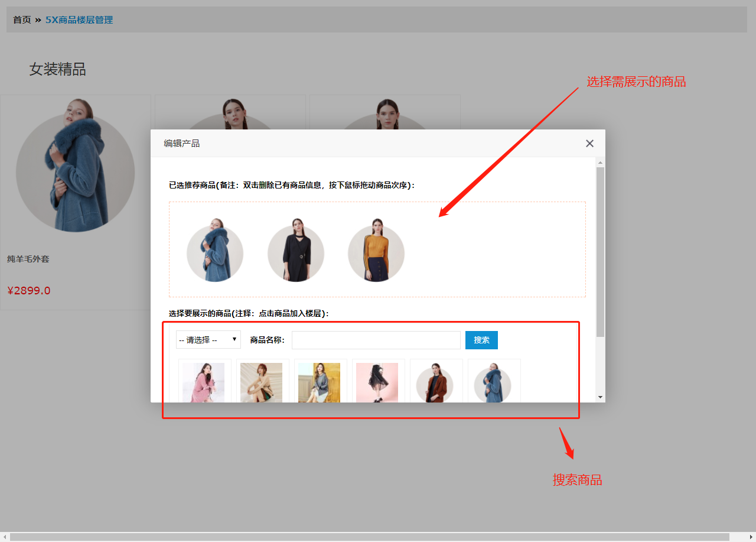The height and width of the screenshot is (542, 756).
Task: Click the dialog scrollbar up arrow
Action: pos(601,163)
